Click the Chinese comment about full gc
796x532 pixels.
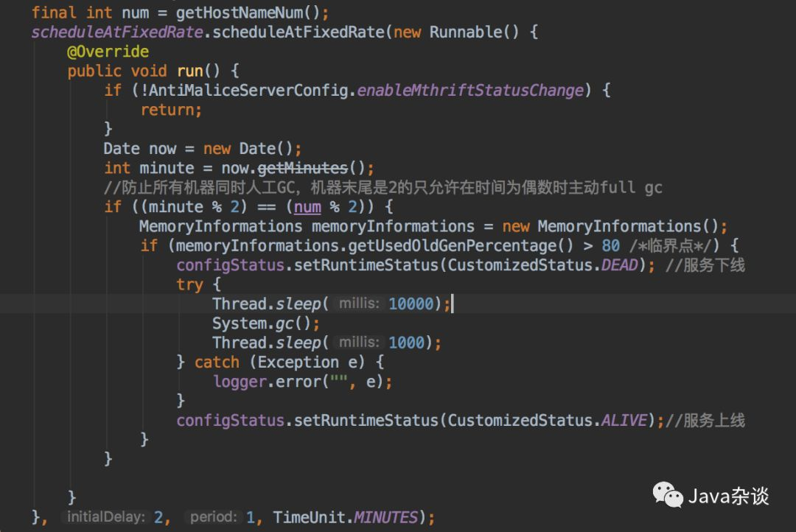point(383,187)
